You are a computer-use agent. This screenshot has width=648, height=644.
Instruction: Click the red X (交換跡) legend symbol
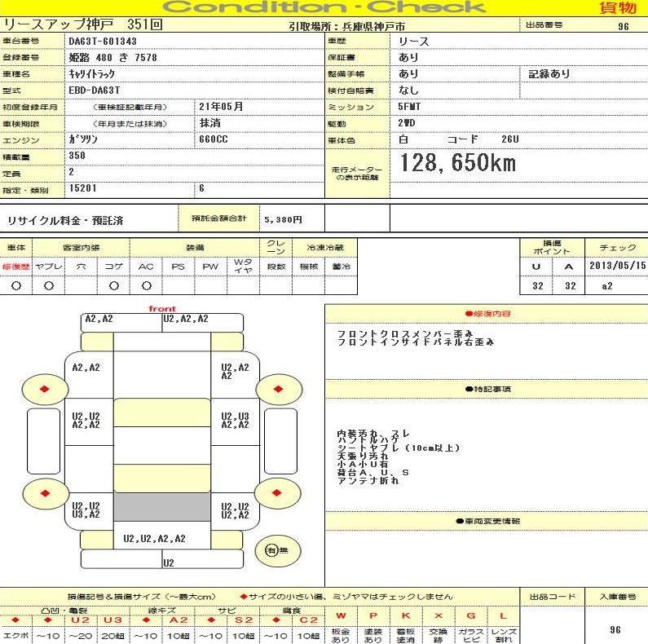[x=439, y=615]
